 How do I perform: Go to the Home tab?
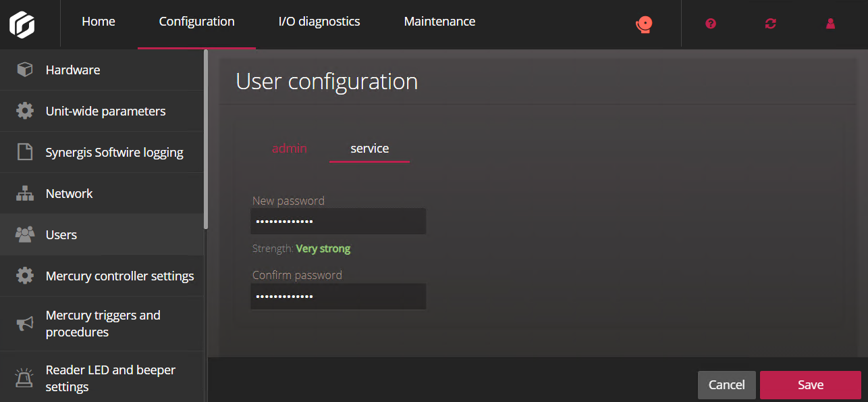[x=99, y=22]
